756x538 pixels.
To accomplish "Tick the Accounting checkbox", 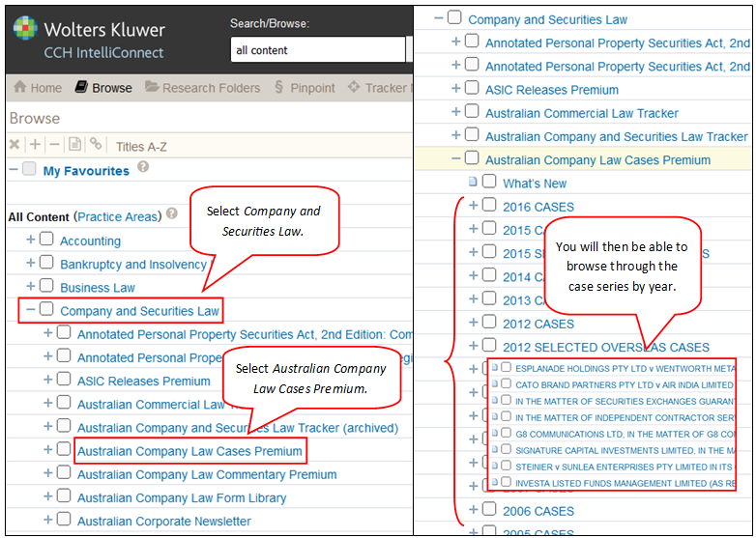I will coord(46,239).
